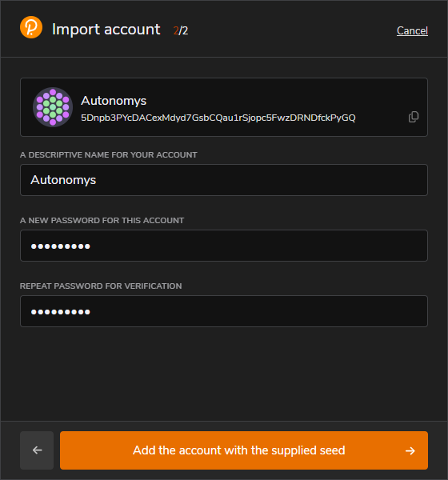Image resolution: width=448 pixels, height=480 pixels.
Task: Click the Autonomys name in the account card
Action: click(x=114, y=101)
